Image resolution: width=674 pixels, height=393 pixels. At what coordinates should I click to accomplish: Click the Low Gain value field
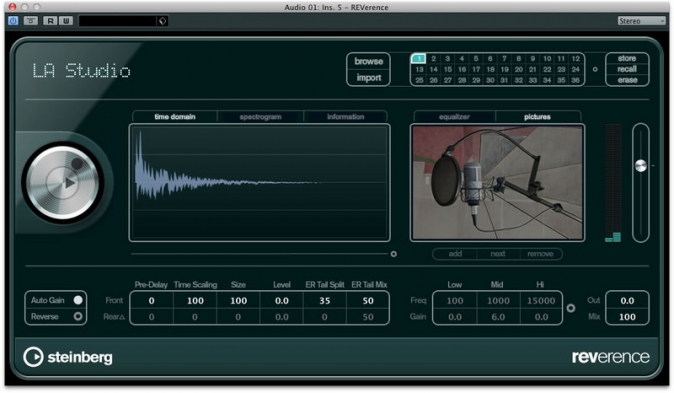coord(455,317)
